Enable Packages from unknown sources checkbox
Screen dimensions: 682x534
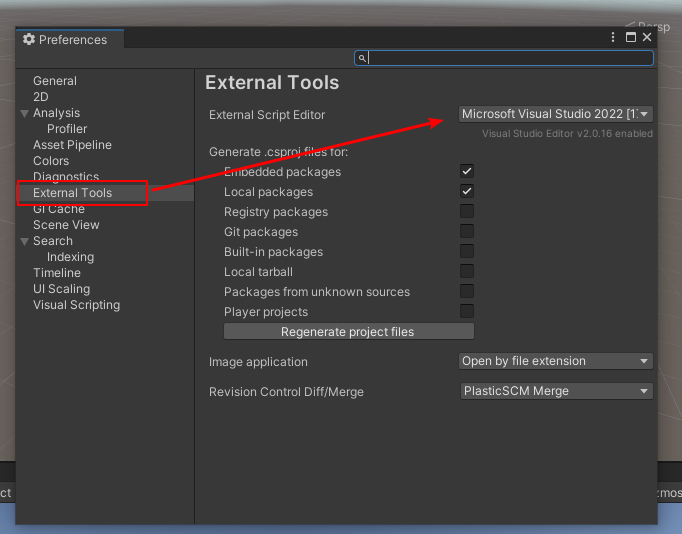click(467, 291)
